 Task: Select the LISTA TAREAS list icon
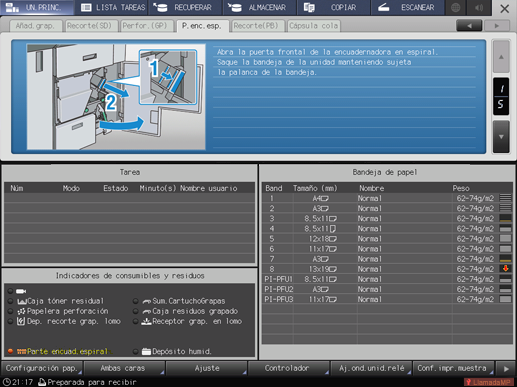(x=86, y=7)
